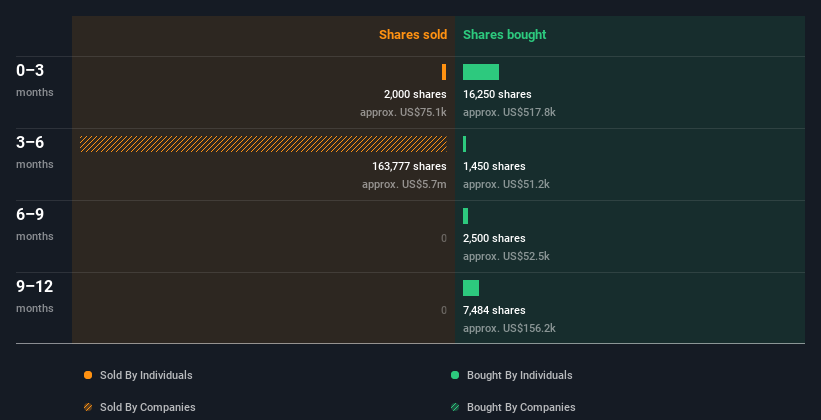Click the striped Sold By Companies legend swatch

click(88, 407)
